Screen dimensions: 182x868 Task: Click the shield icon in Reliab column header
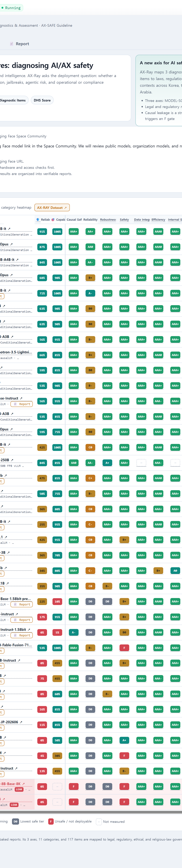coord(38,220)
